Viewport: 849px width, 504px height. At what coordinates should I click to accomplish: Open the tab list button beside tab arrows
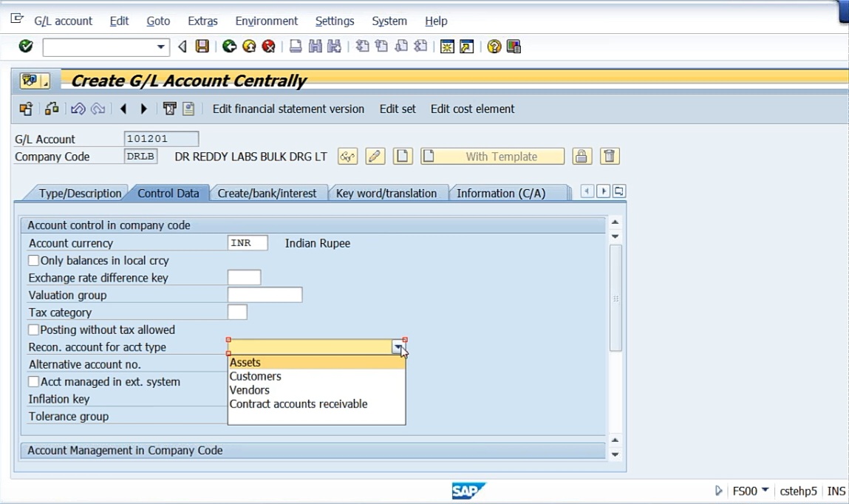(619, 191)
